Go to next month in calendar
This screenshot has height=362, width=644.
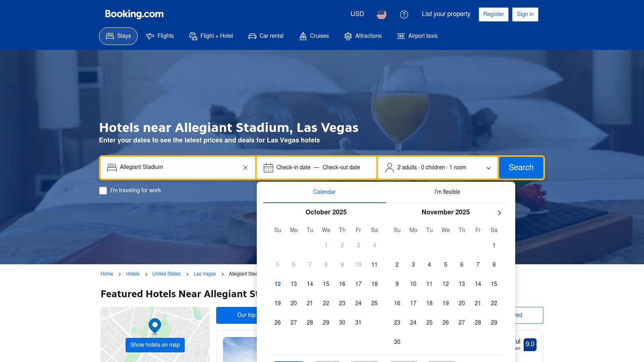[x=499, y=213]
